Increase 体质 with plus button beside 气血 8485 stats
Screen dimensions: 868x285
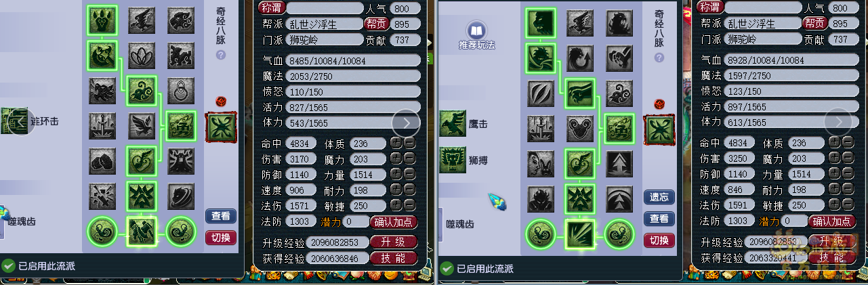point(396,143)
